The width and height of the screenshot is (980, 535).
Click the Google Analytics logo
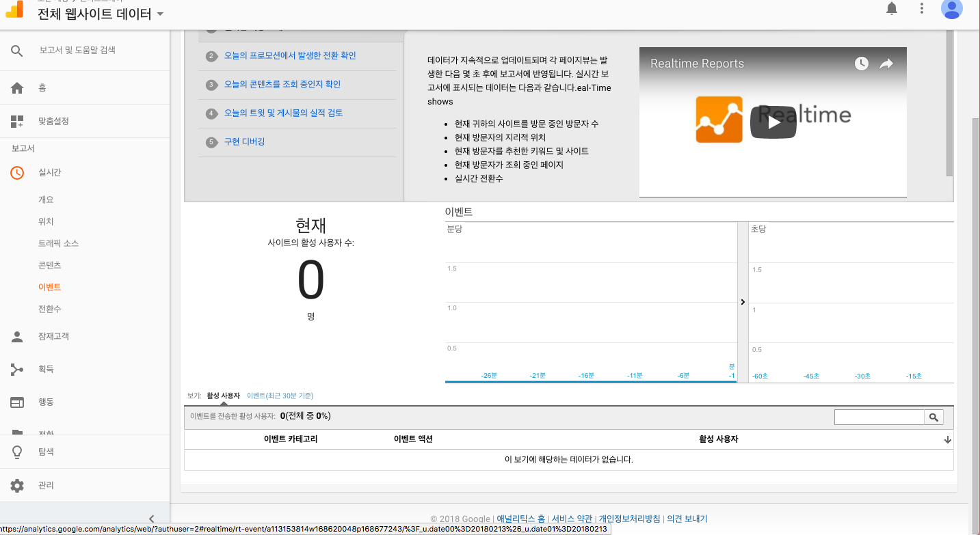click(x=14, y=9)
